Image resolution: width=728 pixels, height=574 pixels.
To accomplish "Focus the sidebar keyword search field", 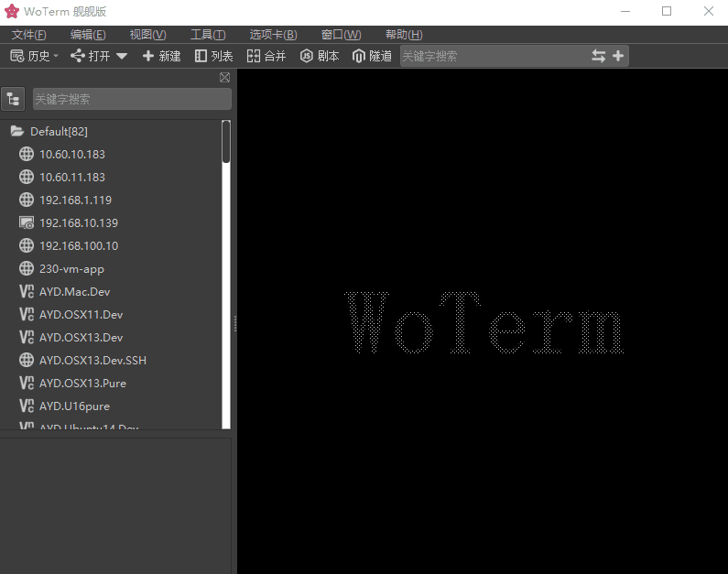I will coord(132,99).
